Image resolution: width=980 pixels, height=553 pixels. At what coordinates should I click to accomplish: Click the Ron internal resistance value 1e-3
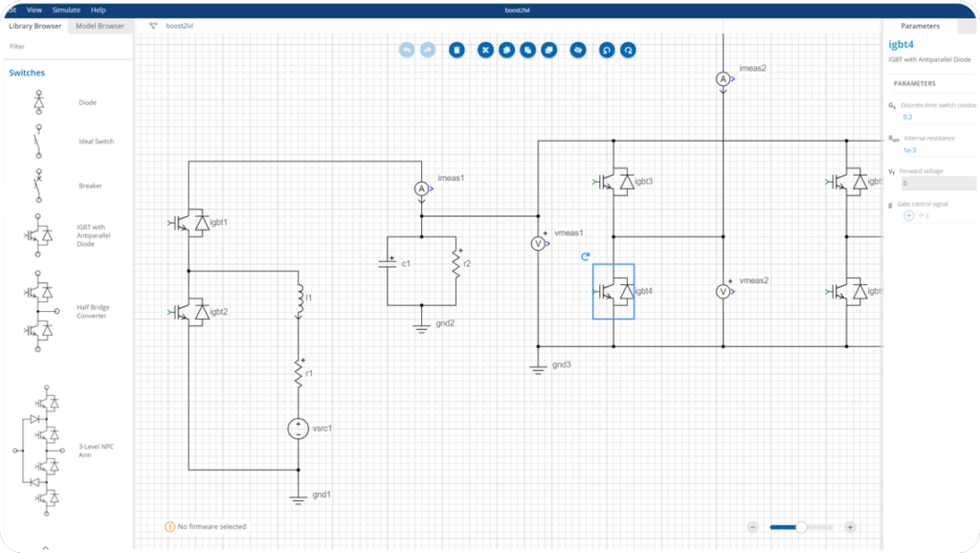909,150
